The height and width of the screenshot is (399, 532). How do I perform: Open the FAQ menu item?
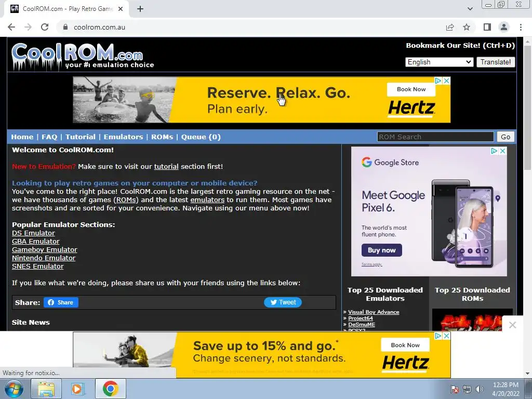(49, 137)
